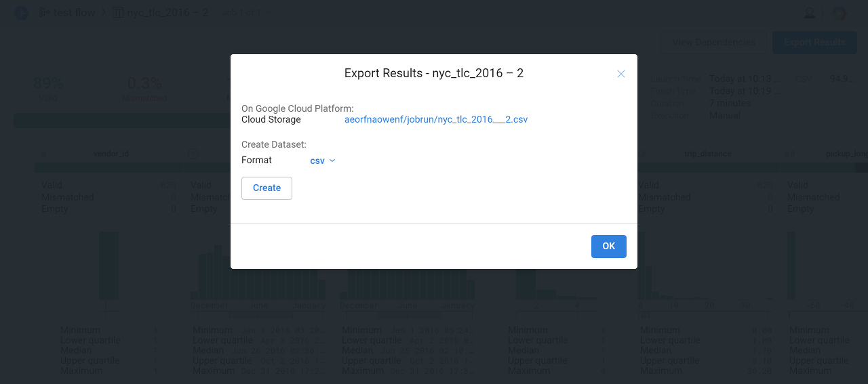Click the Create dataset button
This screenshot has width=868, height=384.
click(267, 188)
